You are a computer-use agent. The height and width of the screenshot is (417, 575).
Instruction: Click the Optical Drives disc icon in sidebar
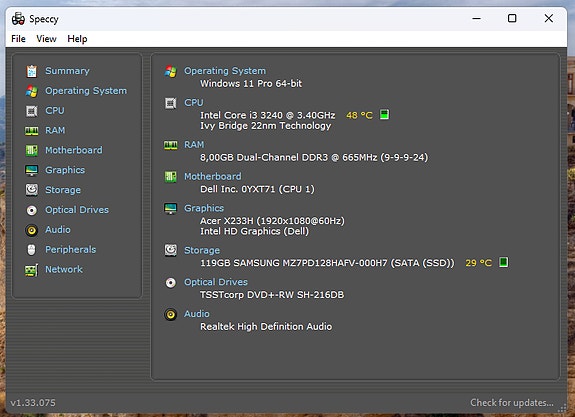32,210
